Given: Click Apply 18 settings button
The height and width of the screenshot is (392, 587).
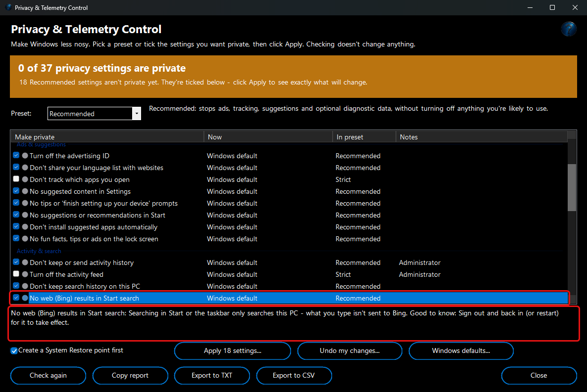Looking at the screenshot, I should [x=233, y=351].
